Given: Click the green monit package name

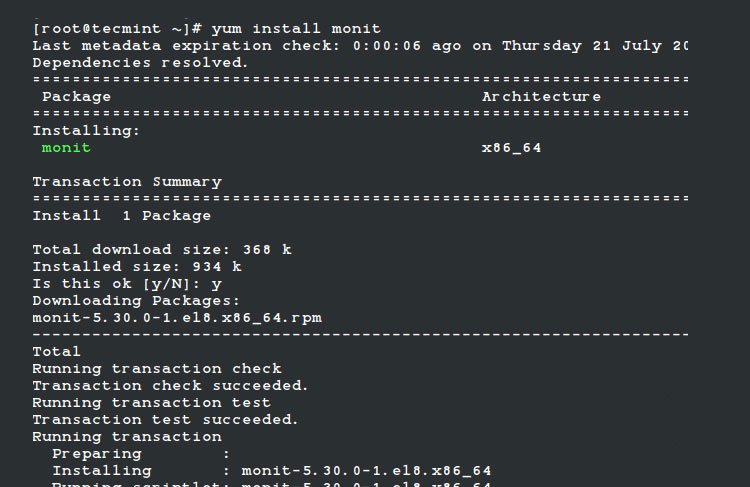Looking at the screenshot, I should [66, 147].
